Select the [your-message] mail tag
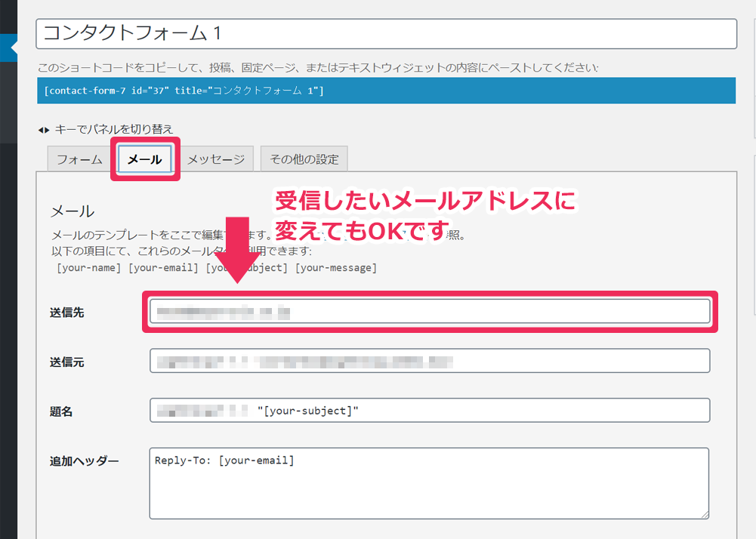 (x=335, y=268)
